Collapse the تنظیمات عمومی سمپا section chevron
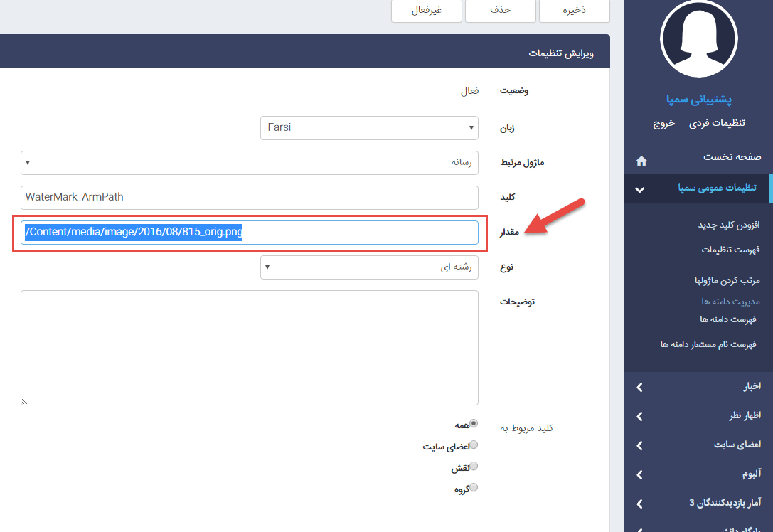This screenshot has width=773, height=532. [639, 190]
